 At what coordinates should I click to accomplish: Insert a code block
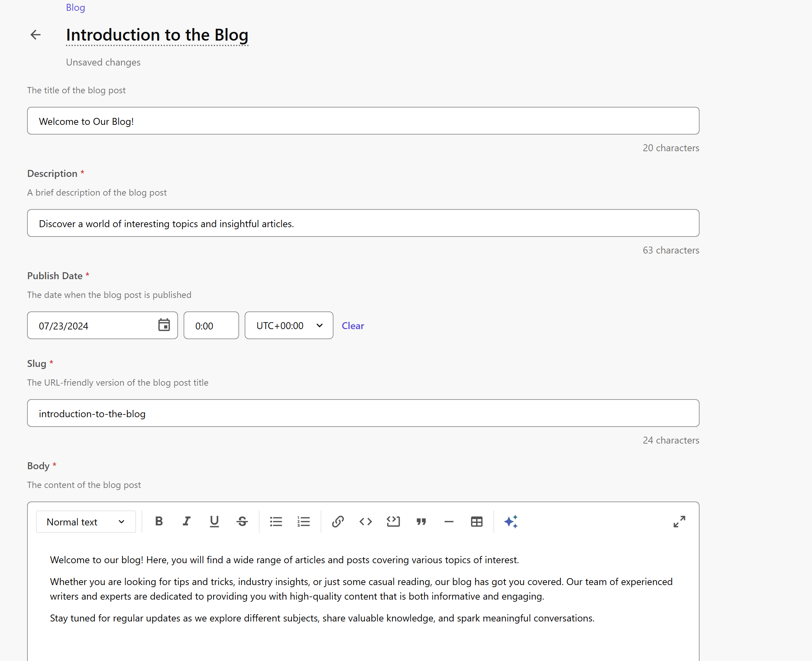[393, 521]
